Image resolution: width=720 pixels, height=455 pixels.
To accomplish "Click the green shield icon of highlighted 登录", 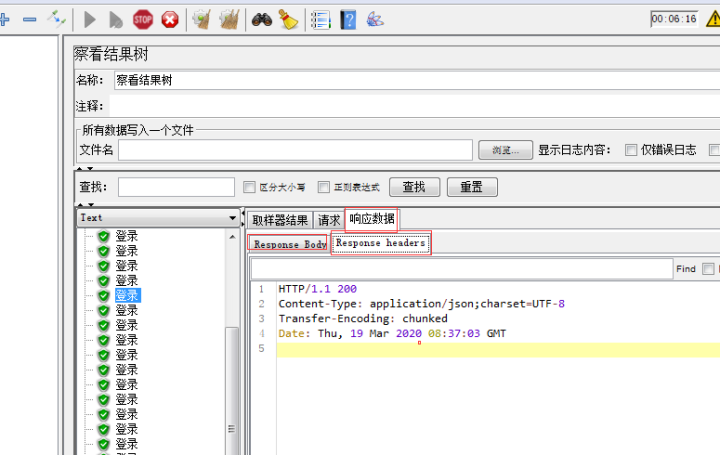I will [x=104, y=295].
